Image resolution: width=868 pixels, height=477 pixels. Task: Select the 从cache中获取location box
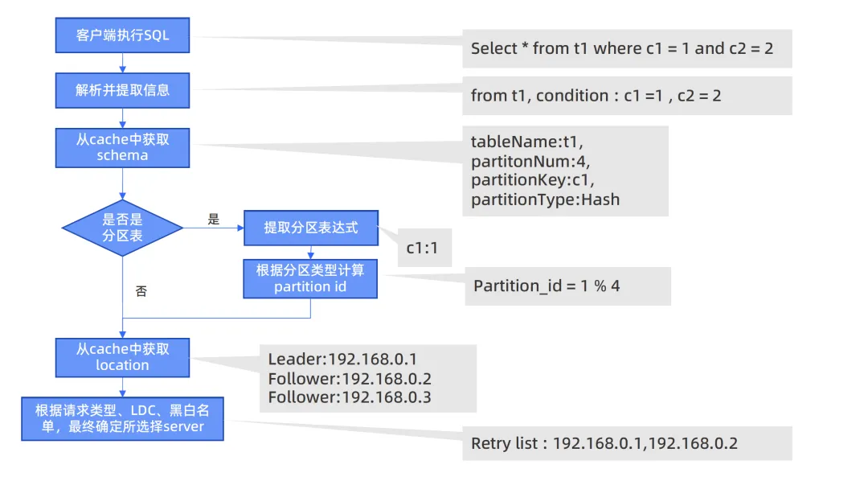click(122, 356)
